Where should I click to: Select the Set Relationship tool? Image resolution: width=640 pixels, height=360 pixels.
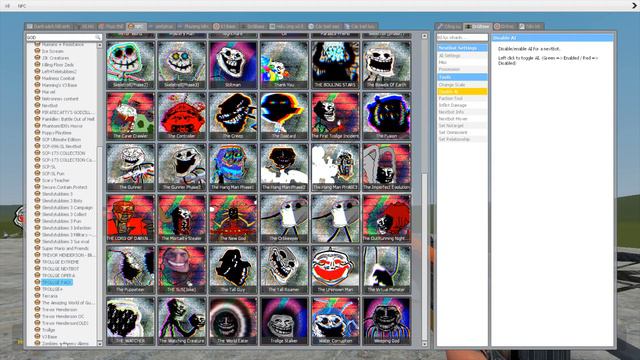click(x=462, y=139)
